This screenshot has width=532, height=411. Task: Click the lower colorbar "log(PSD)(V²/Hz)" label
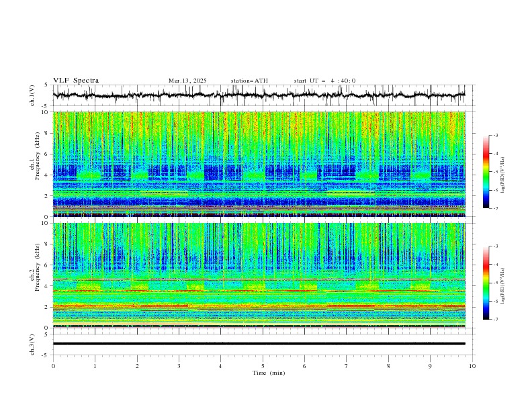(503, 285)
